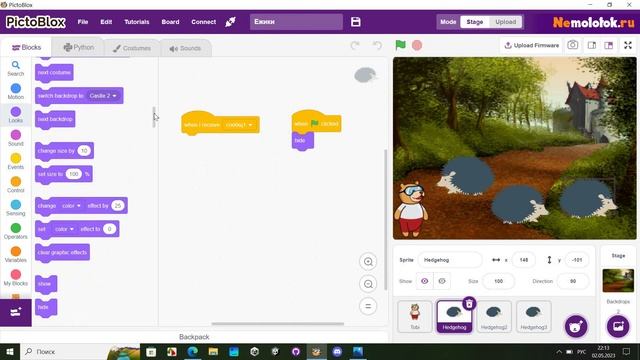Select the Tobi sprite thumbnail

[x=415, y=316]
